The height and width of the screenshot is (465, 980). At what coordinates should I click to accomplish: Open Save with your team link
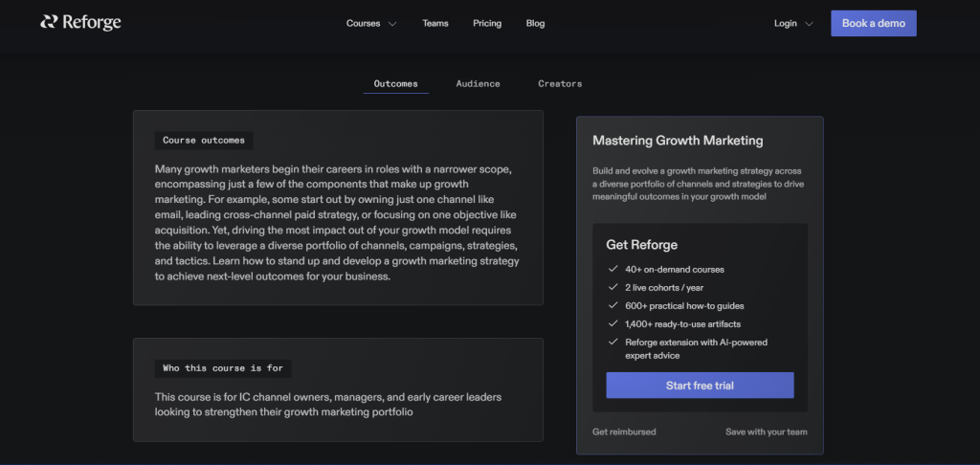coord(767,432)
